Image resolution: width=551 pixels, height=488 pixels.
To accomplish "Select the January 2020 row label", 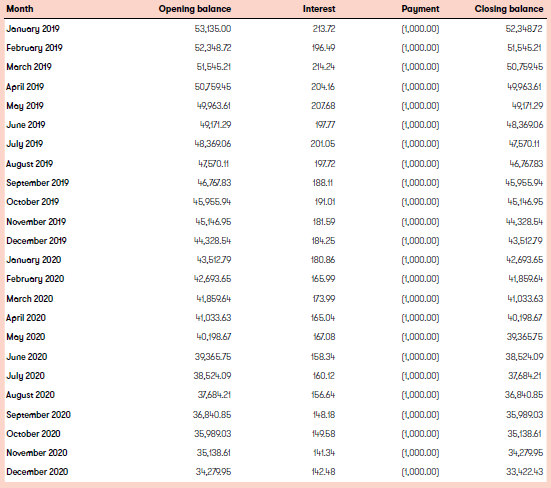I will coord(34,260).
